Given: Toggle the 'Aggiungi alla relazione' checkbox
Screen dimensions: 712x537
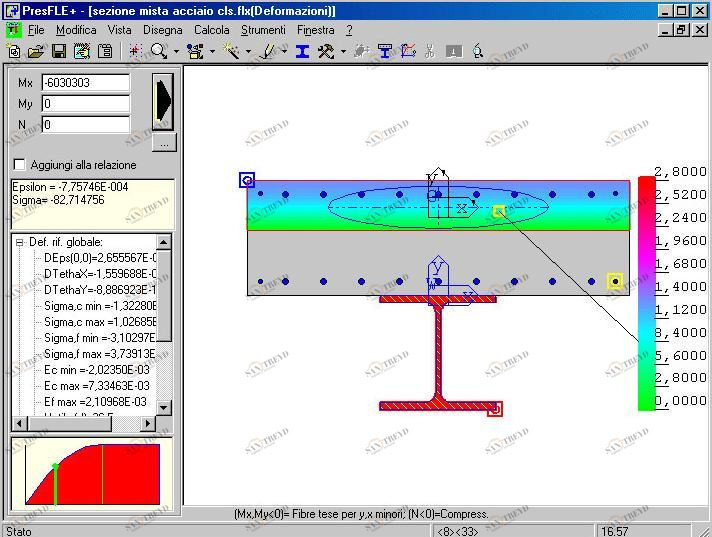Looking at the screenshot, I should pyautogui.click(x=19, y=165).
